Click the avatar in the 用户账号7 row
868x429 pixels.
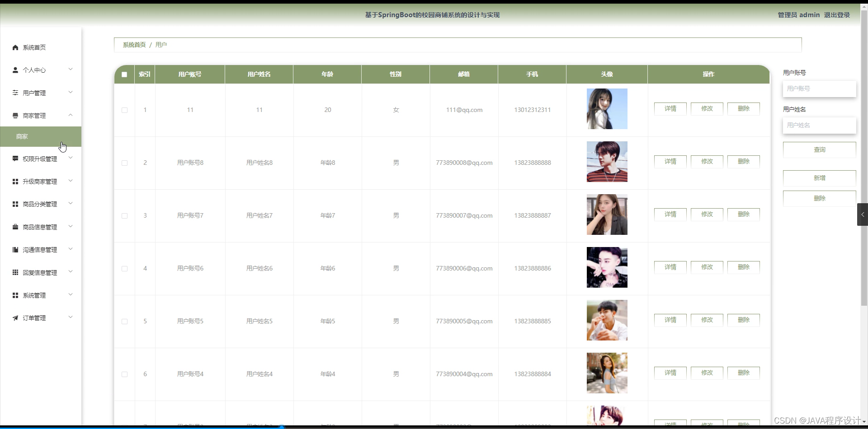click(607, 214)
